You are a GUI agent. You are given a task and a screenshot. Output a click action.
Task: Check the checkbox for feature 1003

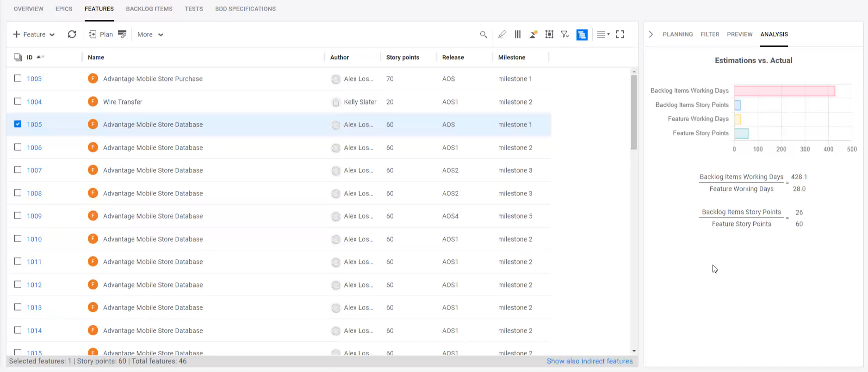tap(18, 78)
